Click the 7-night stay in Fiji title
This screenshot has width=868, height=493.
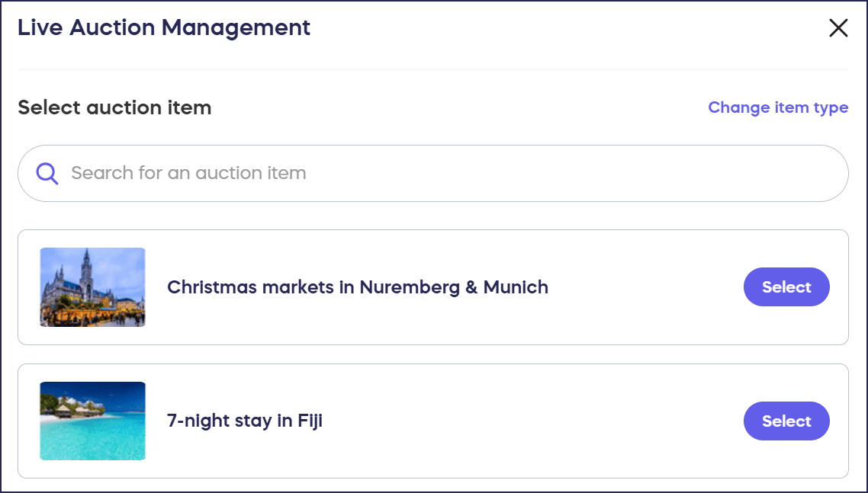click(x=244, y=421)
